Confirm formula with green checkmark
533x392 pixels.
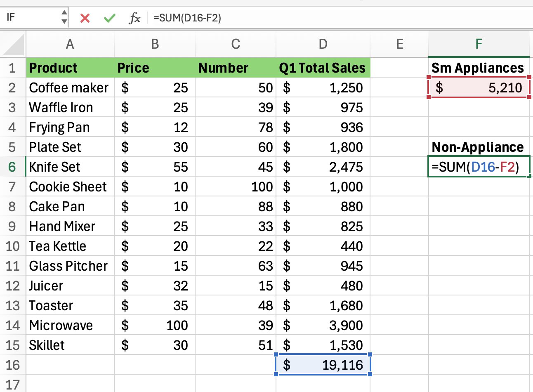110,18
